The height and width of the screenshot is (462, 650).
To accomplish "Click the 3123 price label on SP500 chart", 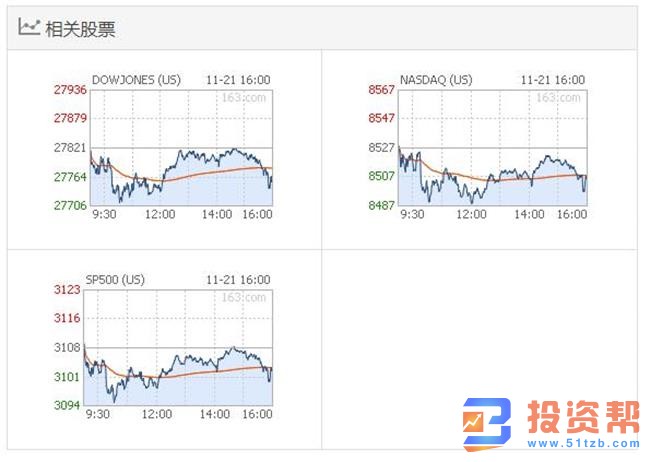I will pyautogui.click(x=67, y=290).
